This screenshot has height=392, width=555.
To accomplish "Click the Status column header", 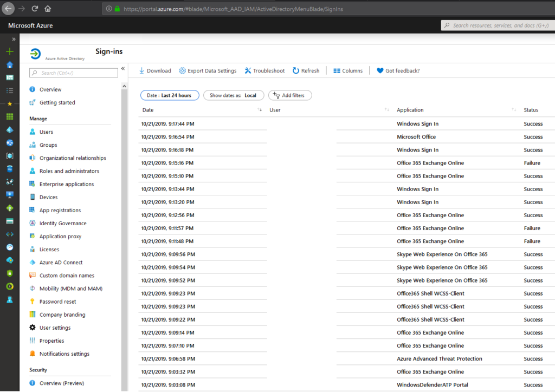I will [531, 110].
